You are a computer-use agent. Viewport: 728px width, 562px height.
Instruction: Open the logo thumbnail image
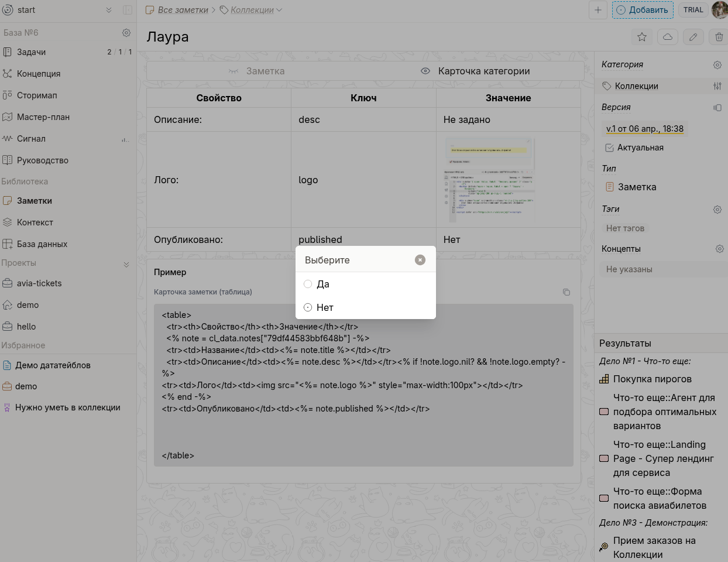(490, 180)
